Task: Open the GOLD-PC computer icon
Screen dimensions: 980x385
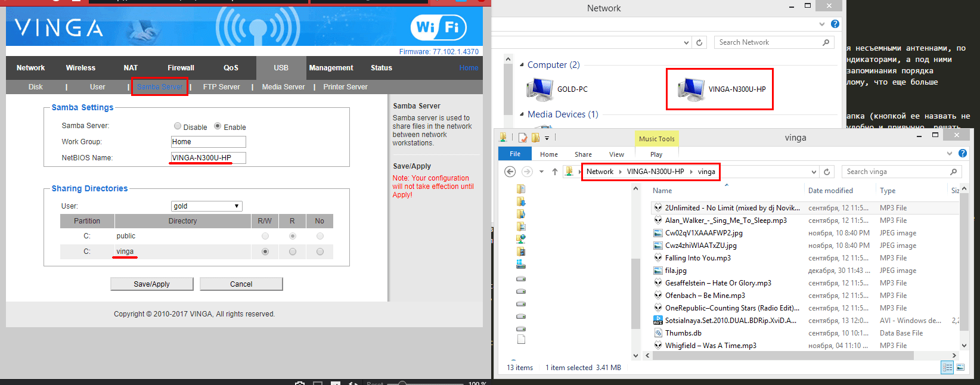Action: [x=540, y=89]
